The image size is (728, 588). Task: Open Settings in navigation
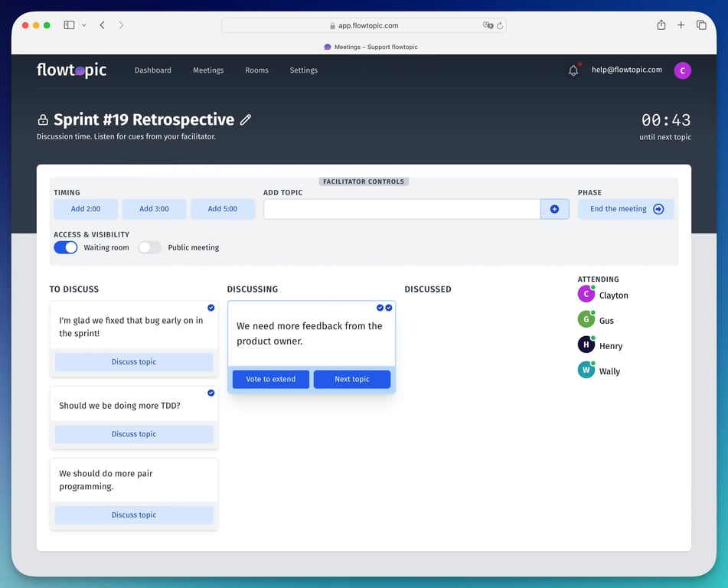(304, 70)
